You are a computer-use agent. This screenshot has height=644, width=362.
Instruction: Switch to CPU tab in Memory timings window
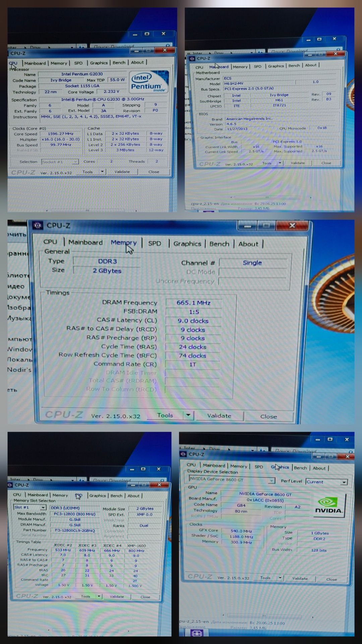click(50, 242)
